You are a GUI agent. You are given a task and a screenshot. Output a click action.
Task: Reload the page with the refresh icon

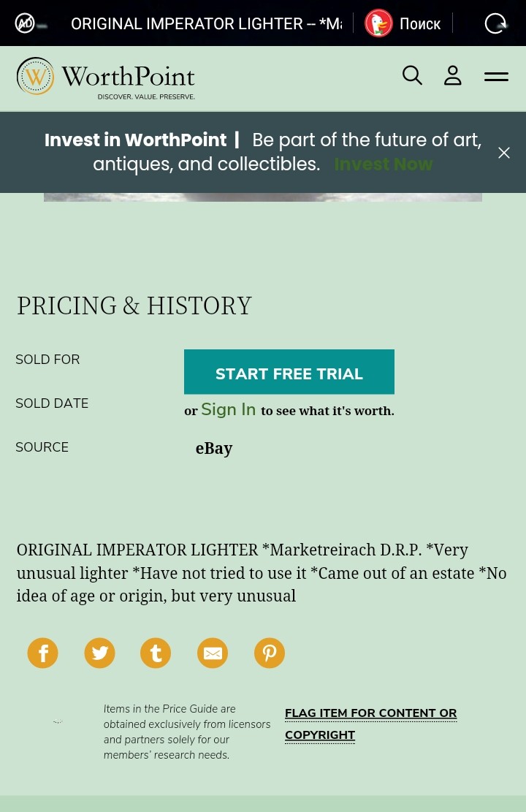coord(496,23)
